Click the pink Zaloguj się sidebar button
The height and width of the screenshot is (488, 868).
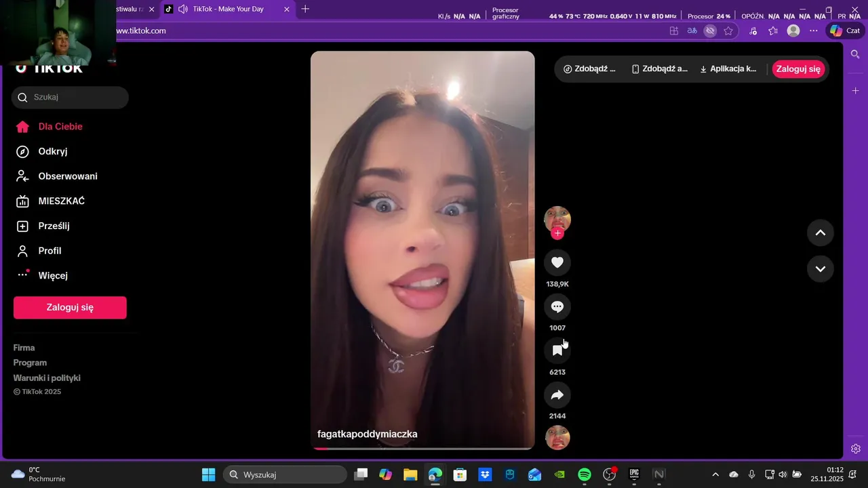pos(70,307)
